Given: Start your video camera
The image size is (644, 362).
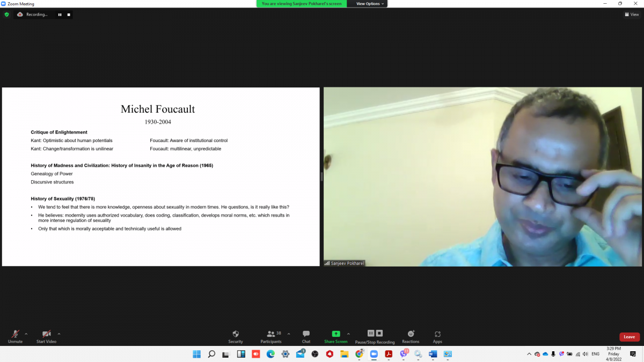Looking at the screenshot, I should click(46, 336).
